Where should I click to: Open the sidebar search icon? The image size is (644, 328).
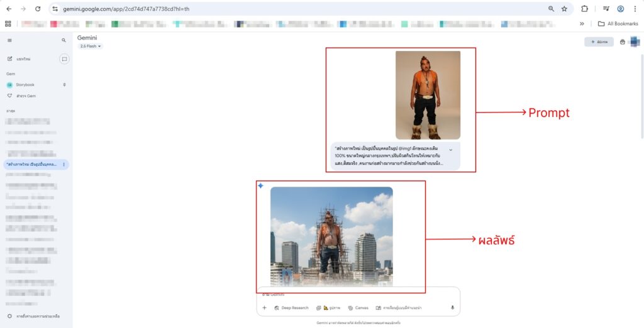click(x=64, y=40)
